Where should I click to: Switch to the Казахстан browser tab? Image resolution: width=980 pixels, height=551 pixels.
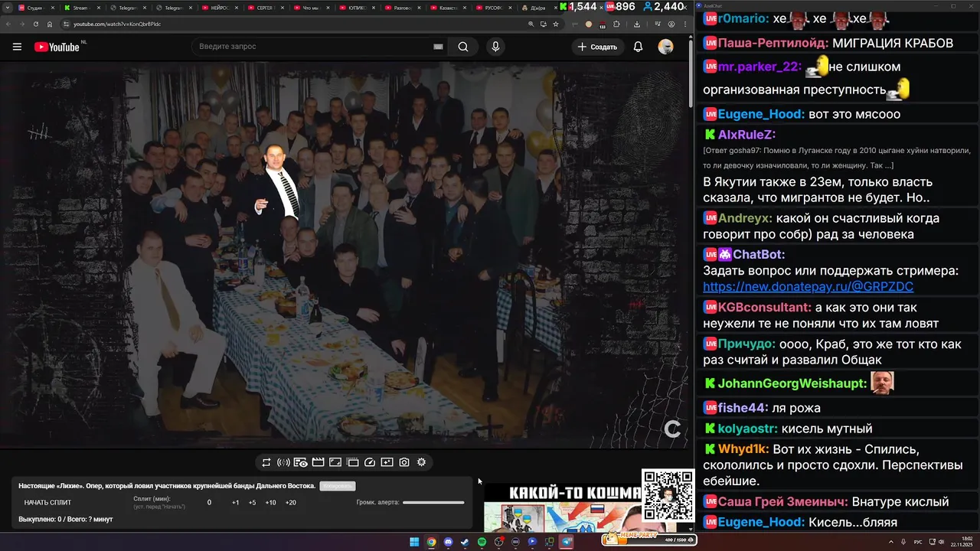pyautogui.click(x=448, y=8)
